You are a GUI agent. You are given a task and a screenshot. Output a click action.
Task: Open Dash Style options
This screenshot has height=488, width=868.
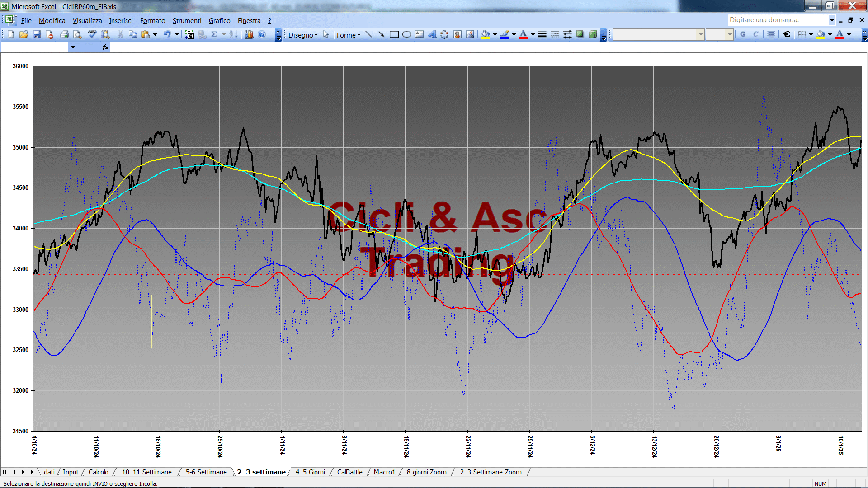pos(555,34)
